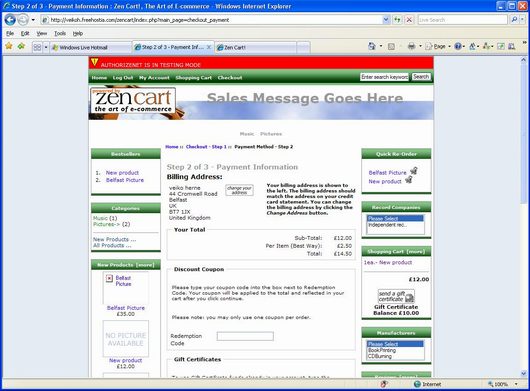Click the Search button in header
The height and width of the screenshot is (391, 530).
[421, 77]
